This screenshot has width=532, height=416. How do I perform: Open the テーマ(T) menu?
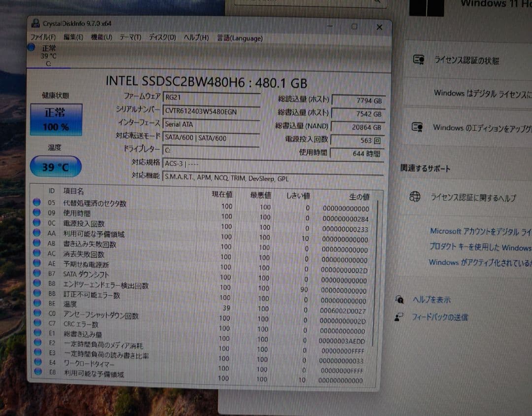[x=130, y=37]
